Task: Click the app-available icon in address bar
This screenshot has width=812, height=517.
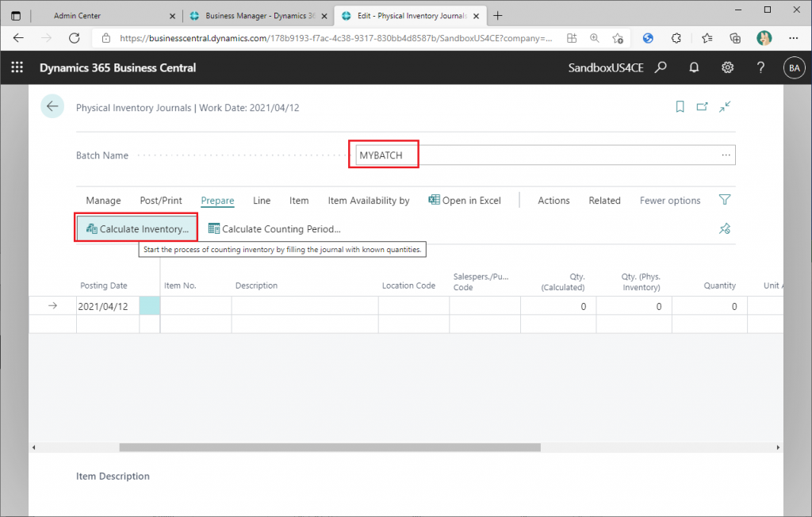Action: [x=572, y=38]
